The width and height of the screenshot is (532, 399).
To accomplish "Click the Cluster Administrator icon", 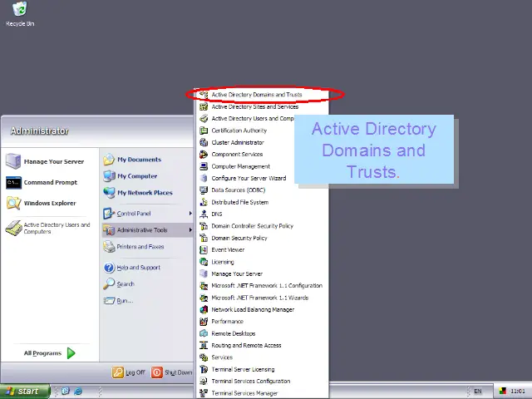I will point(204,142).
